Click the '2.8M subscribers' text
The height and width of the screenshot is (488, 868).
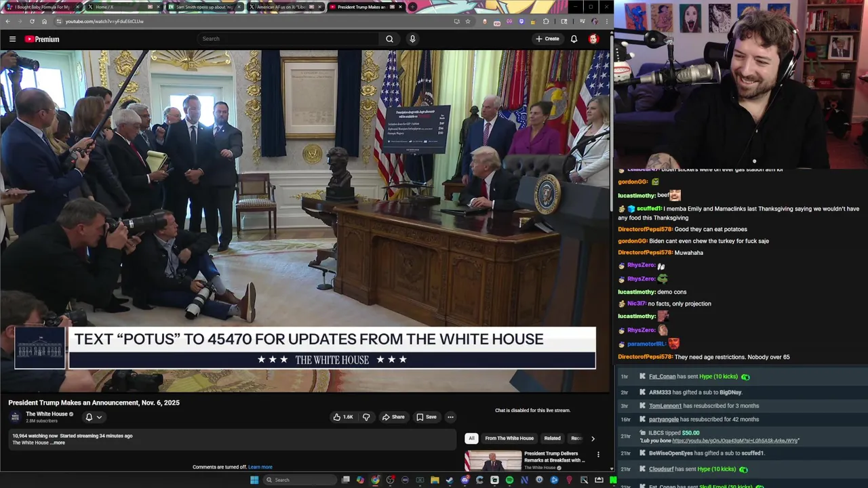41,421
